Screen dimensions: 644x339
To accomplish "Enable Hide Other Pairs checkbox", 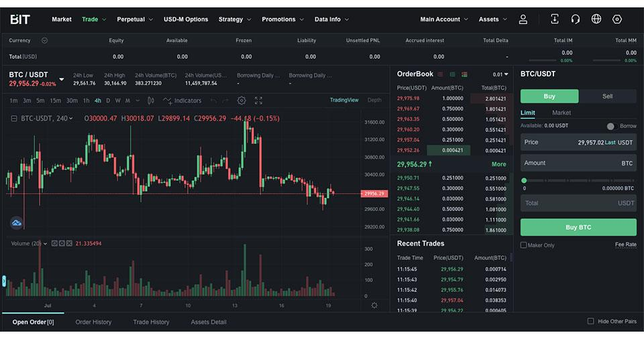I will point(590,321).
